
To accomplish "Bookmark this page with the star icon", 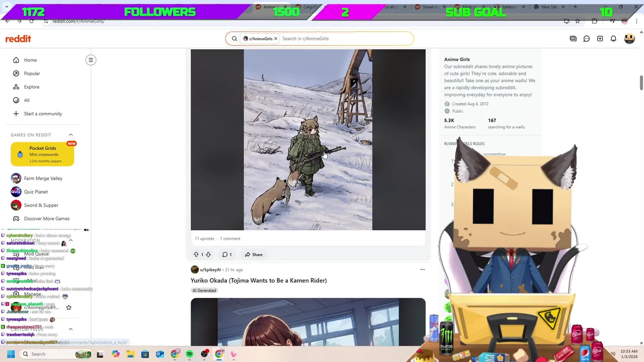I will (578, 21).
